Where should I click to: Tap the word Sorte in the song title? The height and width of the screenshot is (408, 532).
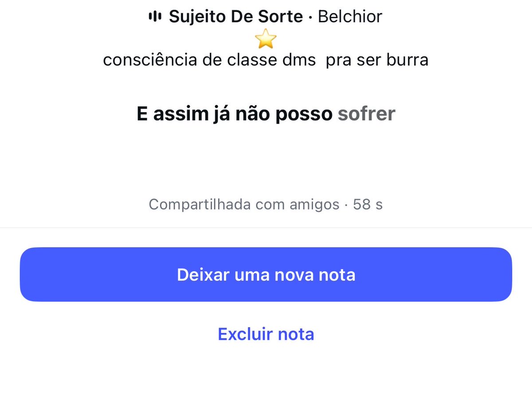pyautogui.click(x=282, y=17)
